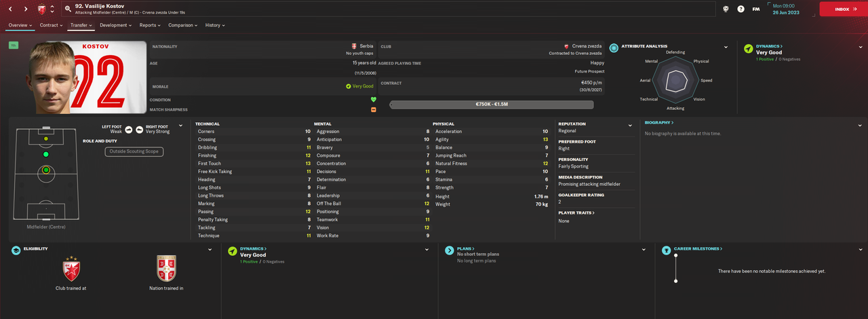Screen dimensions: 868x319
Task: Expand the Career Milestones panel chevron
Action: click(859, 250)
